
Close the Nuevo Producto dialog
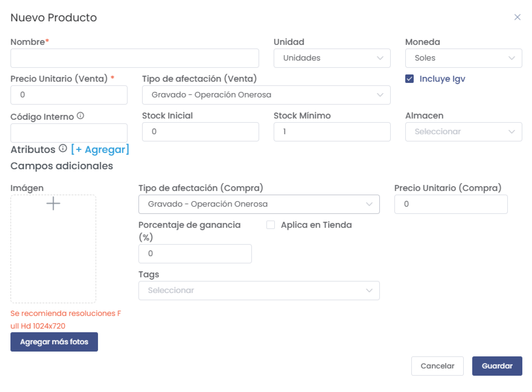(x=517, y=17)
